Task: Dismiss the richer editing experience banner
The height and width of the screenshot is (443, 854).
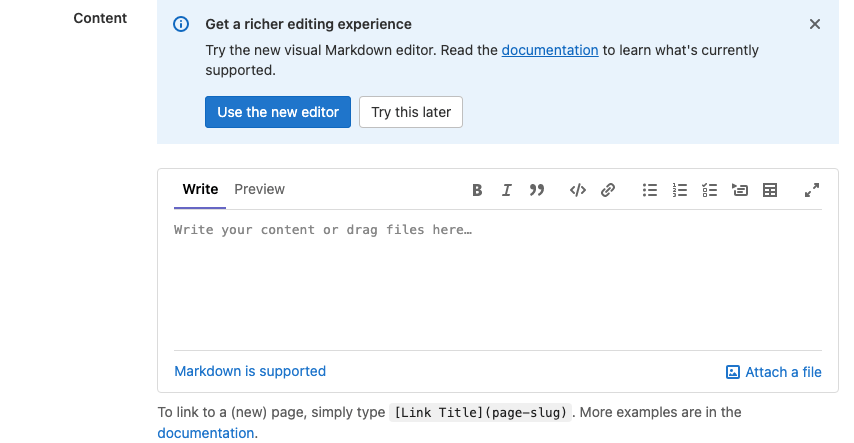Action: tap(815, 24)
